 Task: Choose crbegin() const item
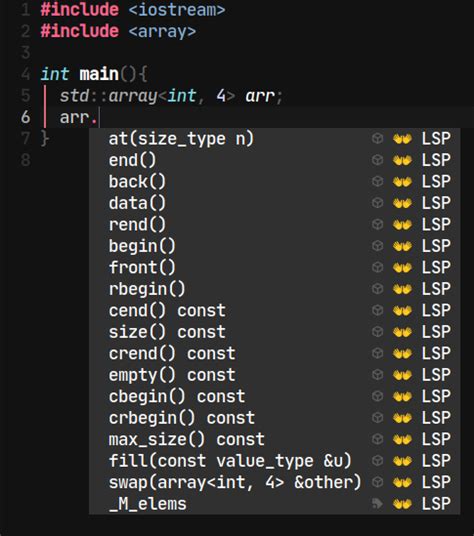[x=274, y=418]
